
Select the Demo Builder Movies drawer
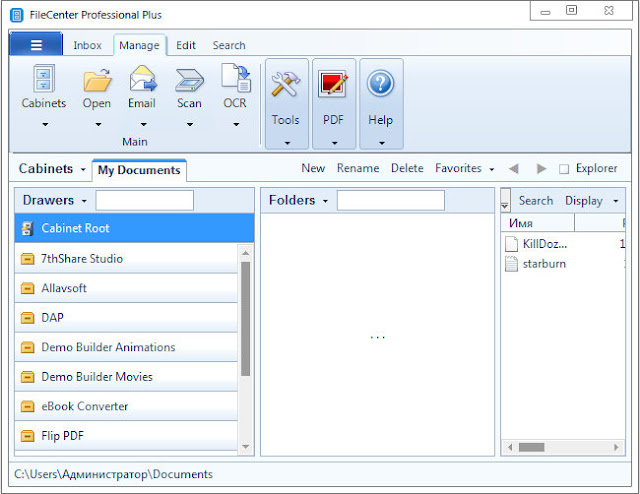coord(126,376)
